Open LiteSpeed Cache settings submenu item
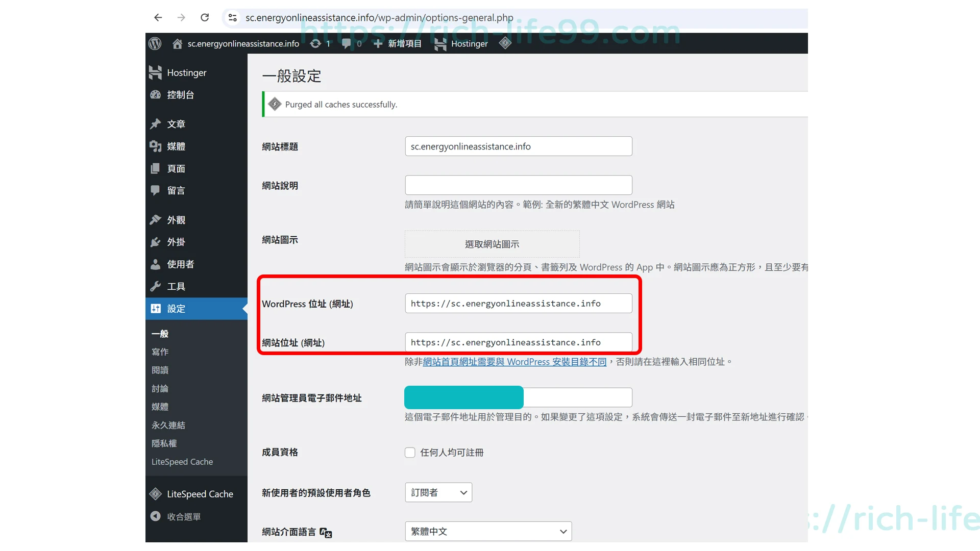 (182, 462)
